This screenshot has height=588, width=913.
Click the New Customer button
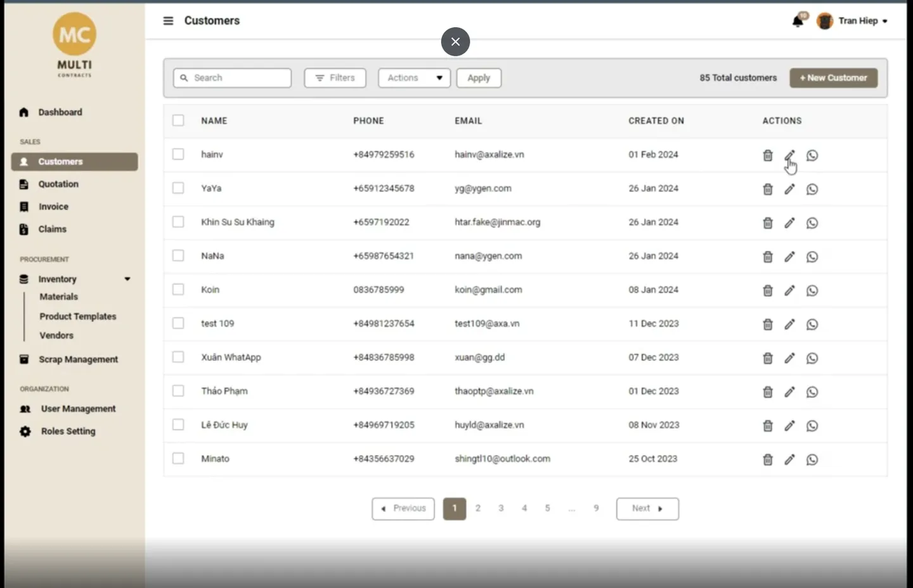(833, 78)
